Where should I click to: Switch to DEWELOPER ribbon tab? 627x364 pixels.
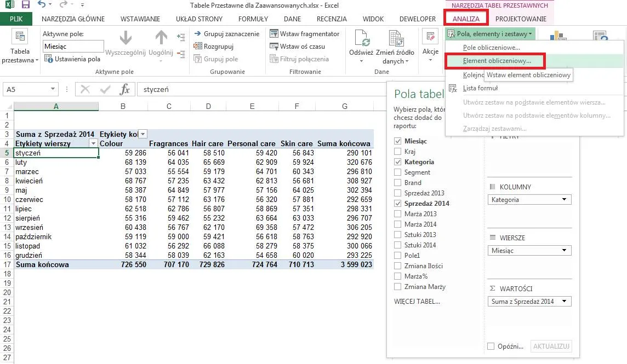[x=418, y=19]
